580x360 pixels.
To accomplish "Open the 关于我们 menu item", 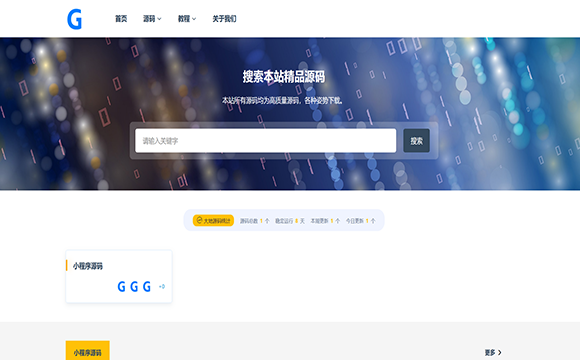I will [224, 18].
